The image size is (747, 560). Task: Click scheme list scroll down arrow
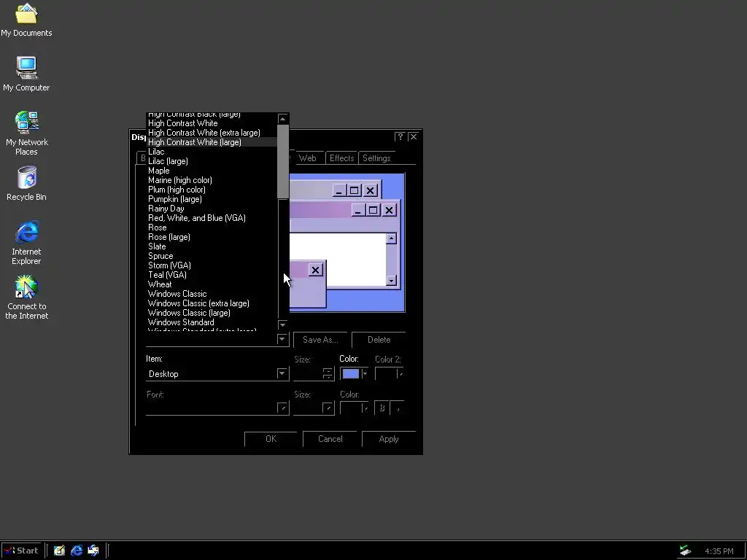coord(282,324)
